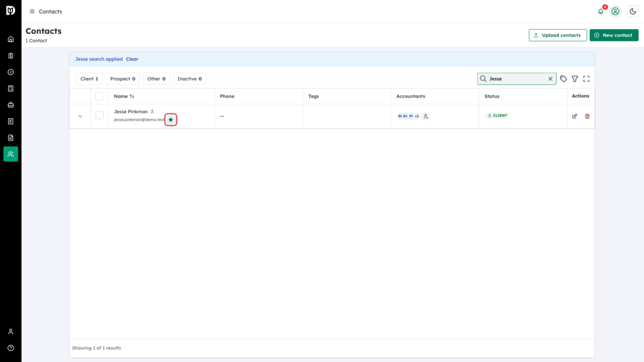This screenshot has height=362, width=644.
Task: Open the home dashboard from the sidebar
Action: tap(11, 40)
